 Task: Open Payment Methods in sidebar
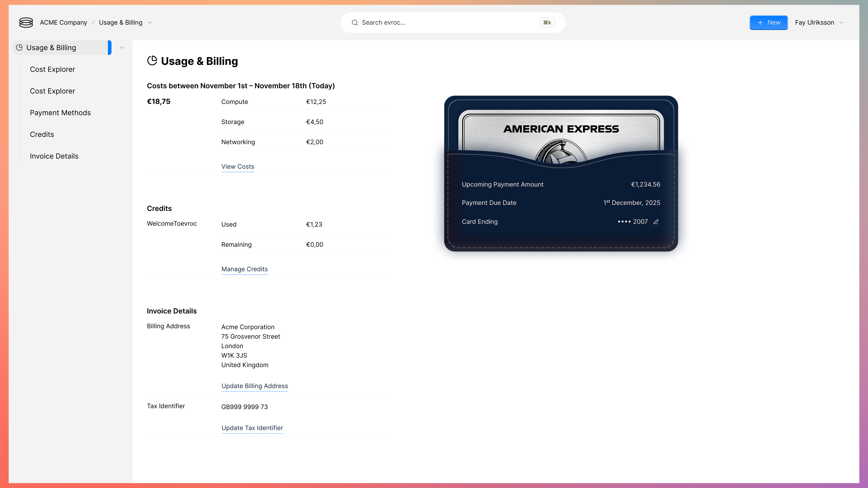tap(60, 113)
